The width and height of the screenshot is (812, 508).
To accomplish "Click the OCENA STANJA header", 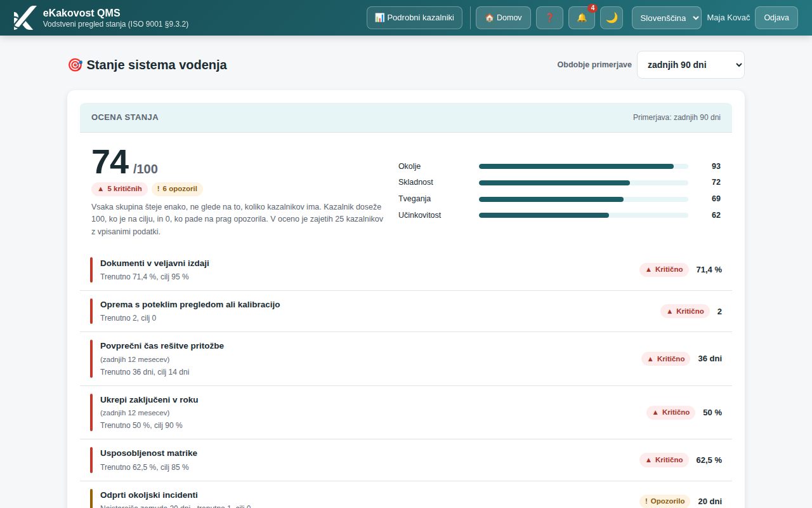I will click(125, 117).
